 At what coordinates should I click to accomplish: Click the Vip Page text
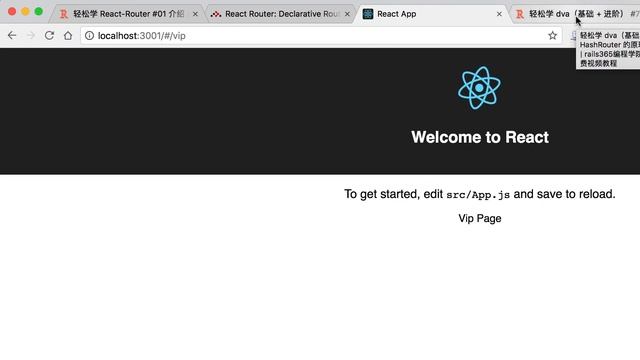coord(480,218)
